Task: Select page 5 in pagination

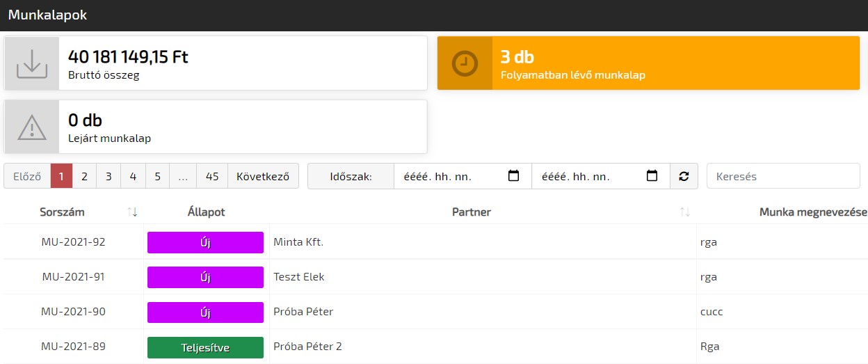Action: click(x=157, y=176)
